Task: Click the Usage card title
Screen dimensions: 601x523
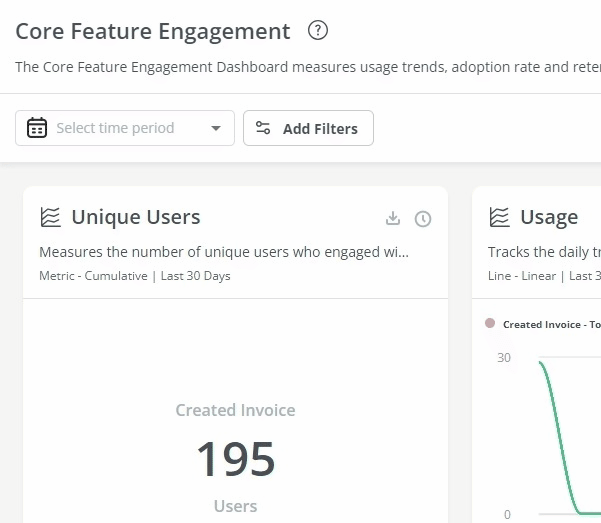Action: point(548,217)
